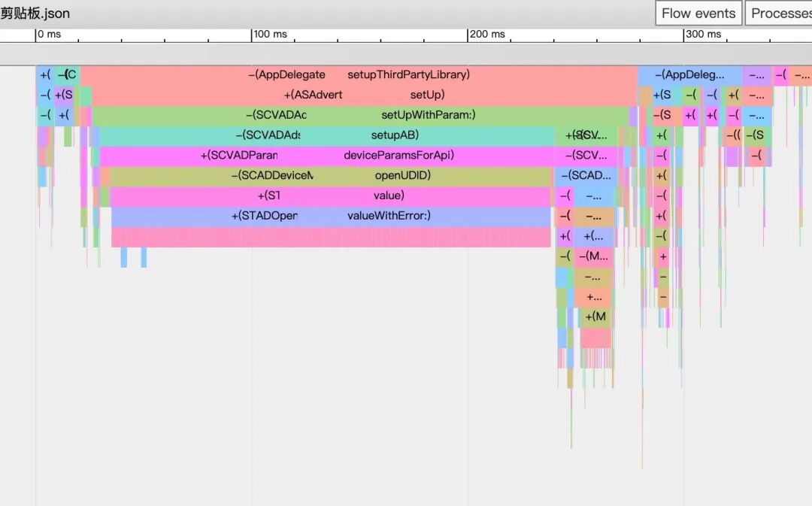Viewport: 812px width, 506px height.
Task: Select the teal setupAB slice
Action: point(327,135)
